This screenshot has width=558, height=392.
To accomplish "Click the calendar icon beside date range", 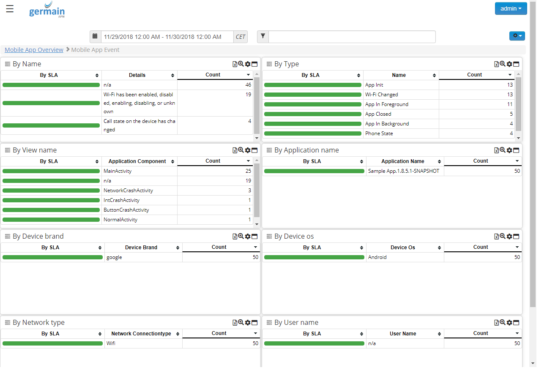I will 95,37.
